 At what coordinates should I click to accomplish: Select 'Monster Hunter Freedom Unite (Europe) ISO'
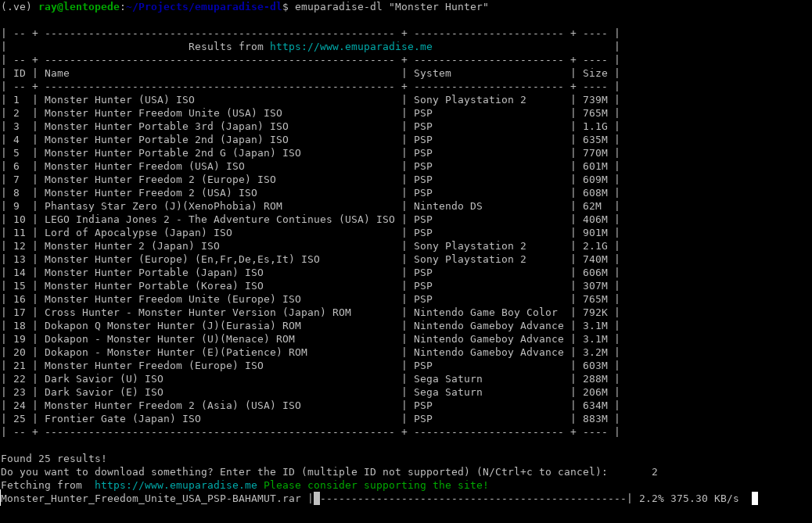point(172,299)
